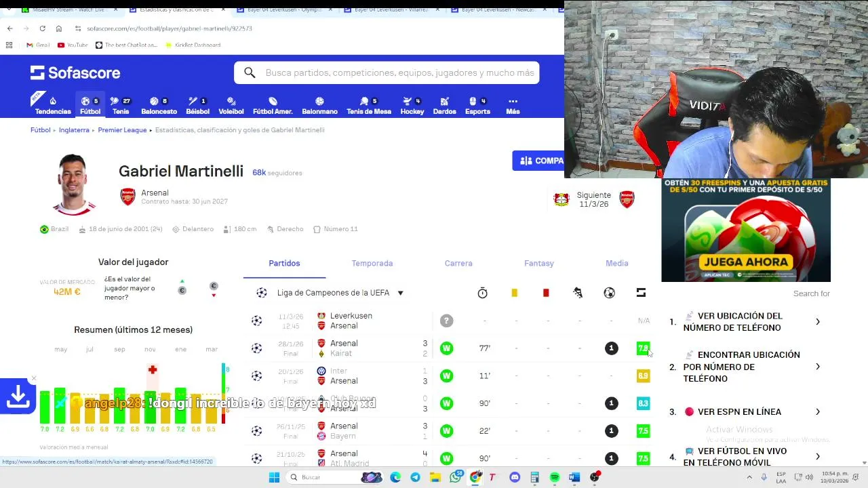Open the Béisbol section icon

[197, 105]
